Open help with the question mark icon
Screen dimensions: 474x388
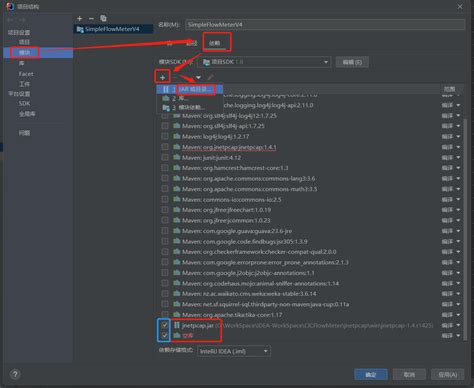pos(15,374)
